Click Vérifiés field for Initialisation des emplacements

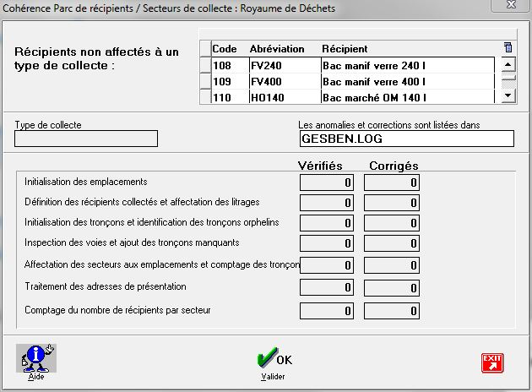[327, 182]
